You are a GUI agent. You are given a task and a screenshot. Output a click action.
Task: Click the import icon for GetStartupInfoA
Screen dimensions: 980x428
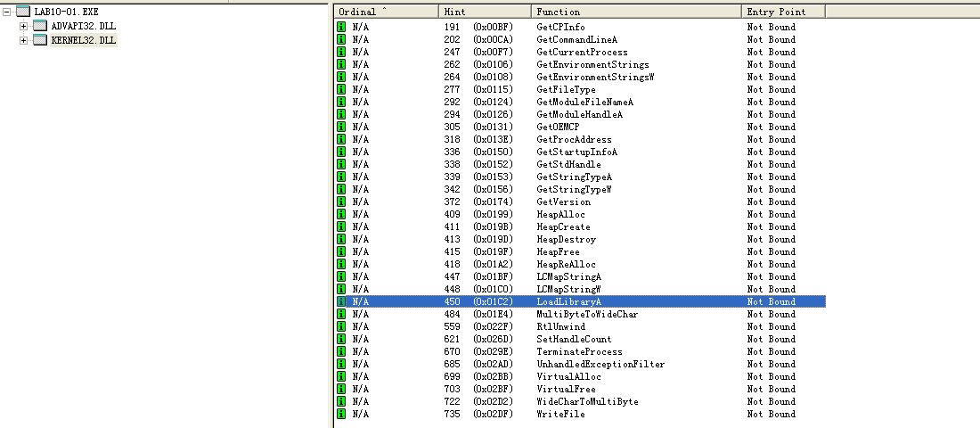(x=341, y=152)
